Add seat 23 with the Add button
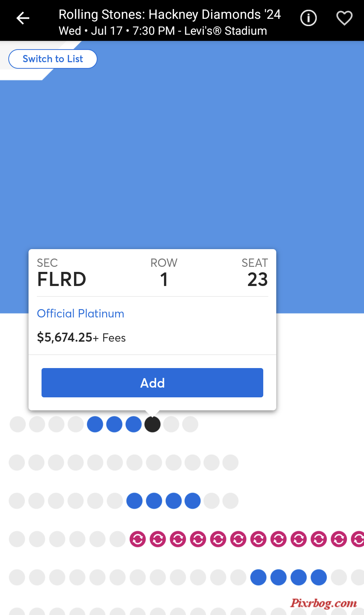The image size is (364, 615). [152, 383]
